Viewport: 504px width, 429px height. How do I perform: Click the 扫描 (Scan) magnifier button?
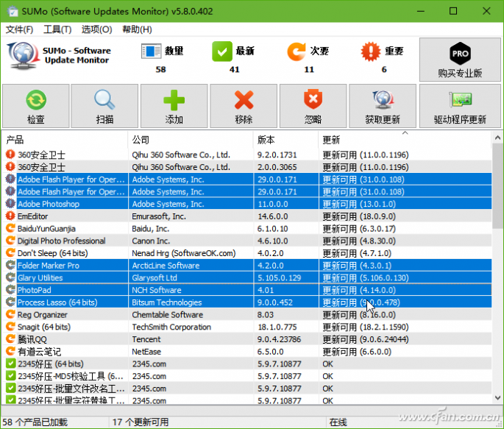point(104,107)
